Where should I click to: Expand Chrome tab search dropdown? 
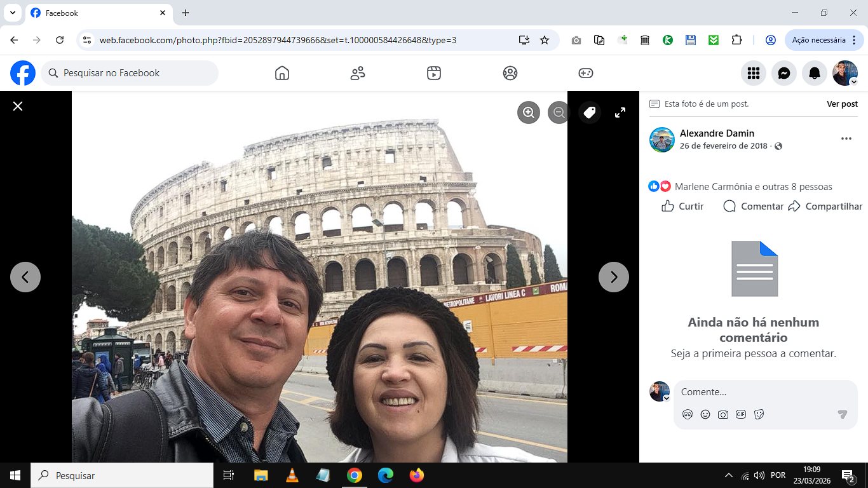coord(12,13)
